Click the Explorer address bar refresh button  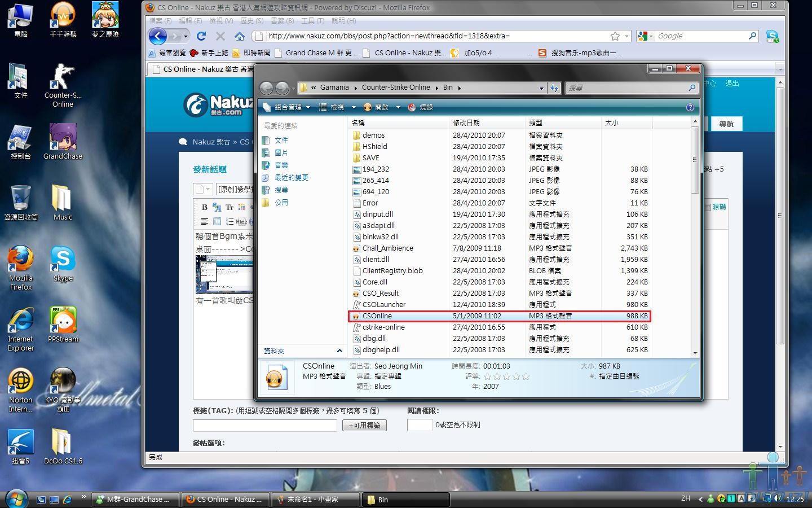pos(554,88)
